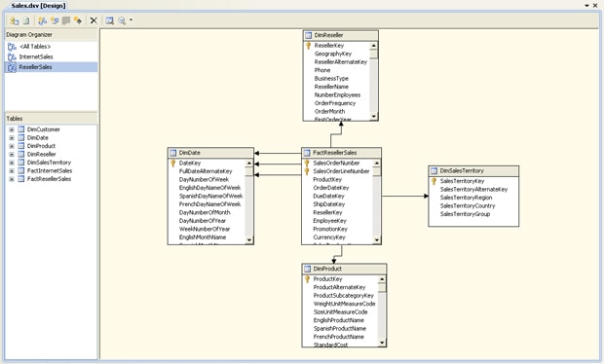This screenshot has width=604, height=364.
Task: Click the Find Table toolbar icon
Action: tap(110, 20)
